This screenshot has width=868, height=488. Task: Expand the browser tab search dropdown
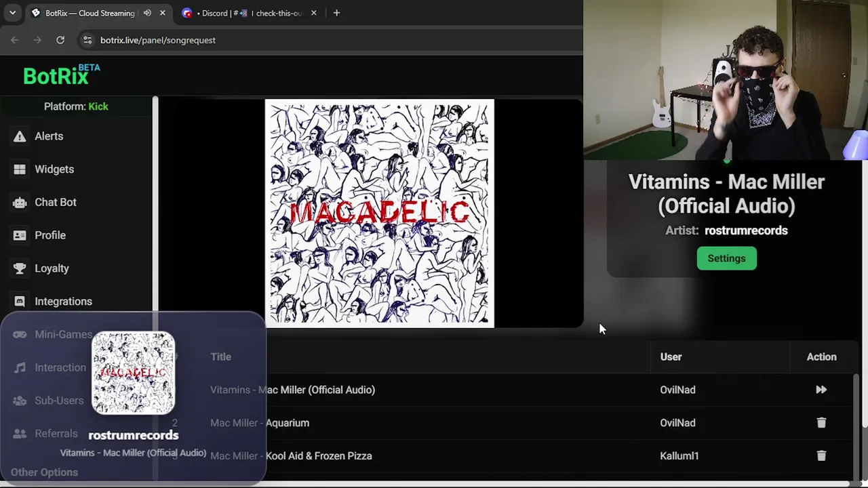click(12, 13)
